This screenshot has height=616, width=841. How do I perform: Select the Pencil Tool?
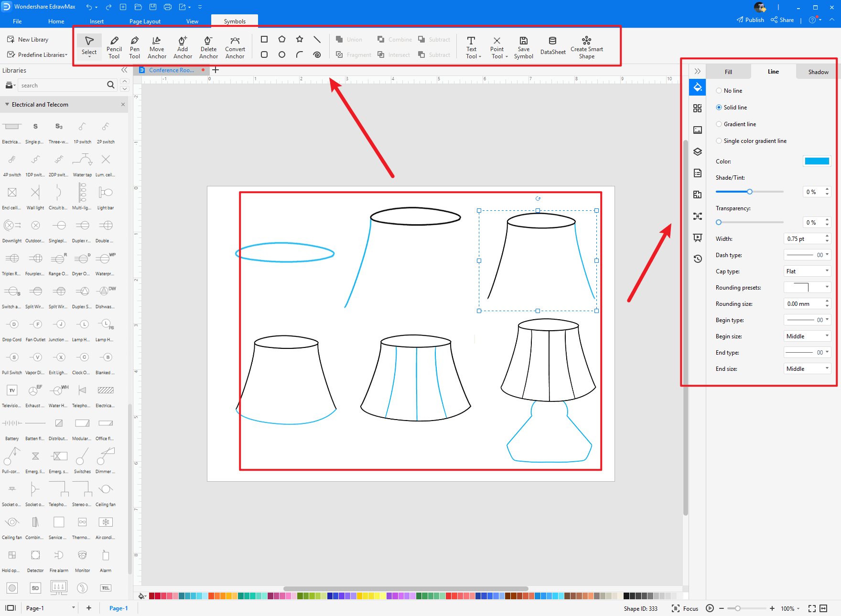point(114,47)
